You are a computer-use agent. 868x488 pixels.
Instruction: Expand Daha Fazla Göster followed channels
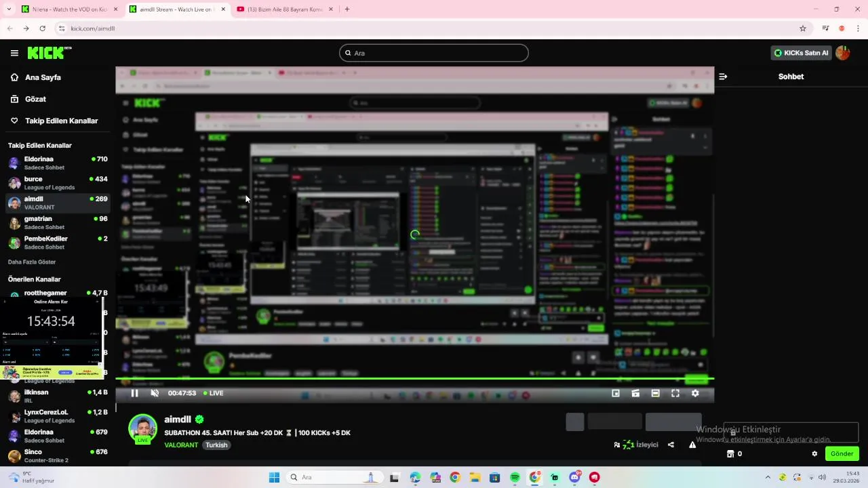32,262
